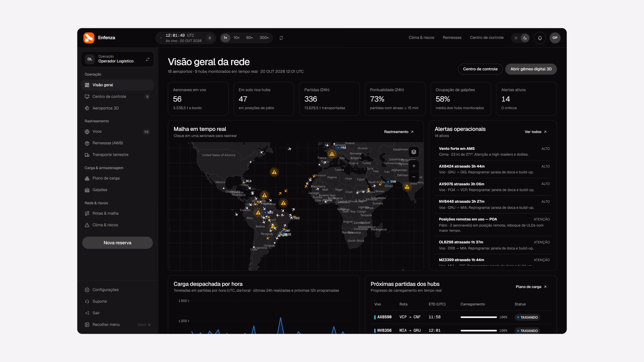Select 300× playback speed

pos(264,38)
